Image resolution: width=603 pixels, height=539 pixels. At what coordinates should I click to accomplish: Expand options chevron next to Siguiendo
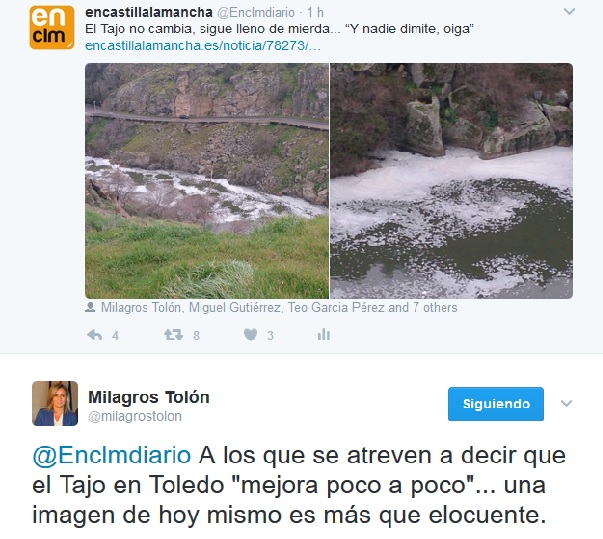click(x=566, y=403)
